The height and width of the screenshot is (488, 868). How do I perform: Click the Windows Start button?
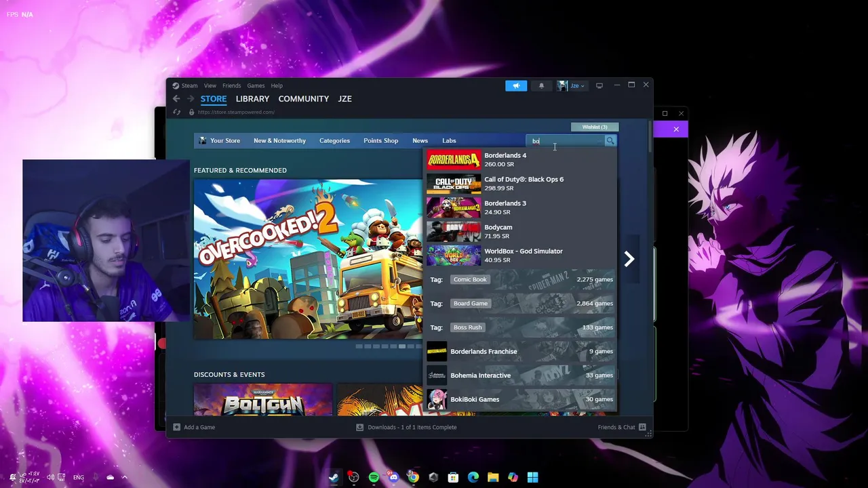[532, 477]
